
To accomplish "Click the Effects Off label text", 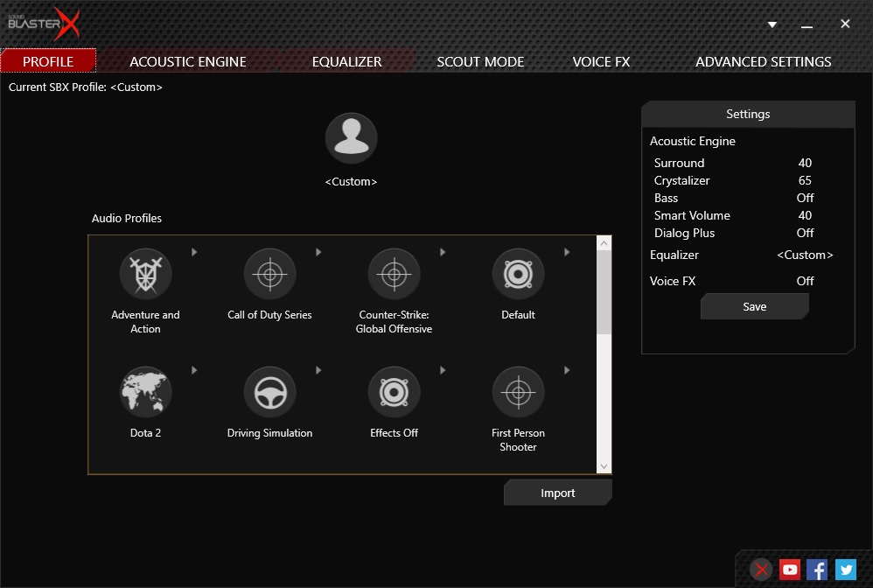I will [395, 433].
